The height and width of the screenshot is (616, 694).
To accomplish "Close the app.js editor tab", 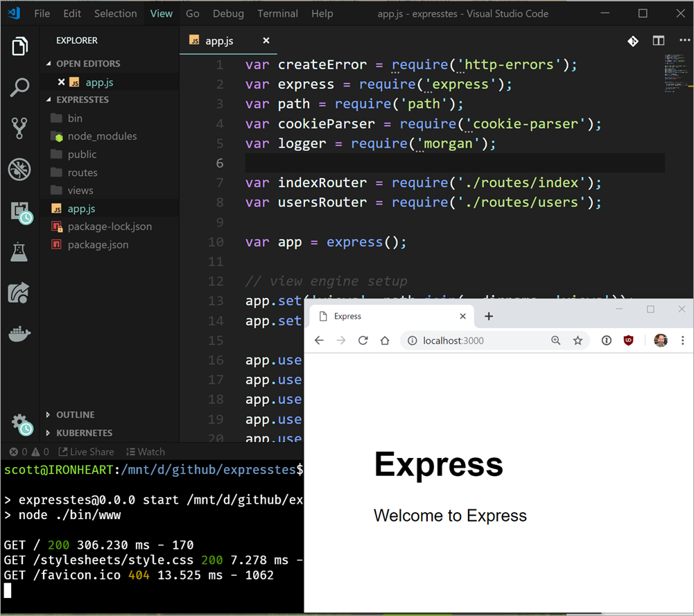I will pos(266,41).
